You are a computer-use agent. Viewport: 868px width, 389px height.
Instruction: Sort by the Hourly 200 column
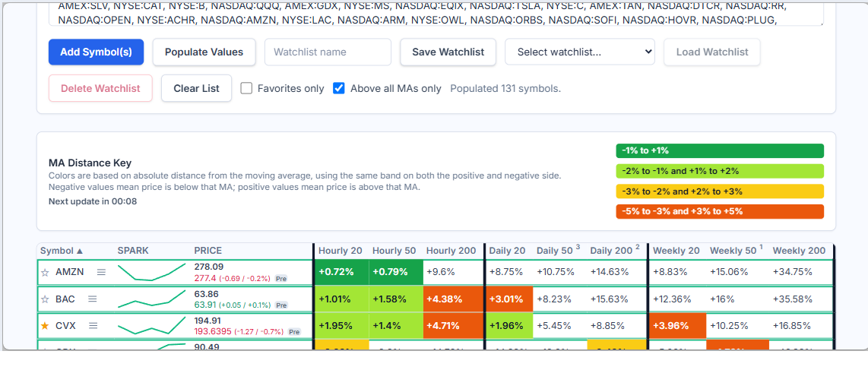(x=451, y=251)
